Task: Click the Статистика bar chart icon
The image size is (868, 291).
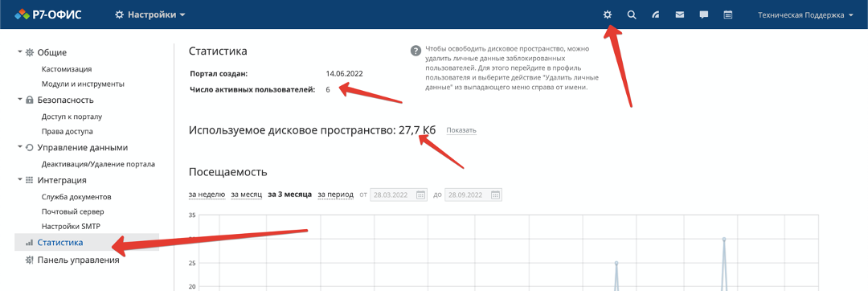Action: [30, 243]
